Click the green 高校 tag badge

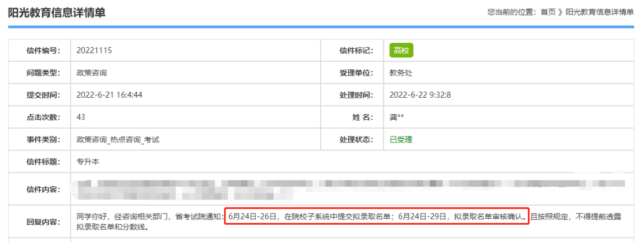pyautogui.click(x=401, y=51)
